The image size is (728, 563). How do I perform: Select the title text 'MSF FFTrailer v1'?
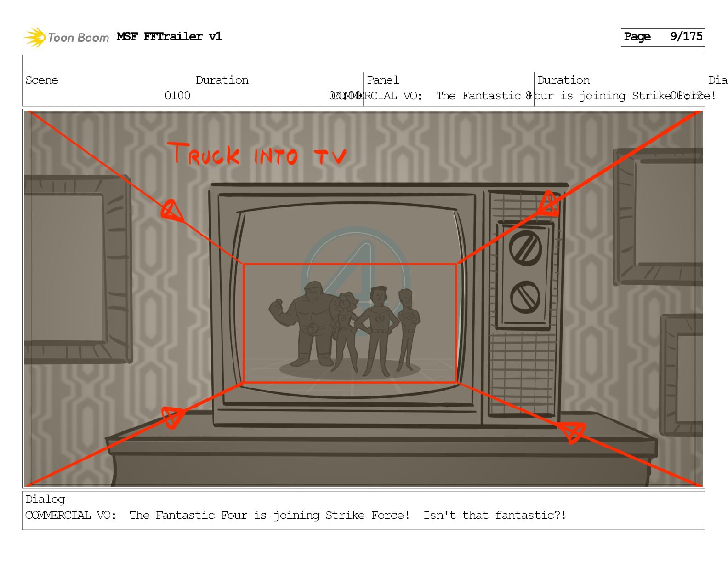click(x=169, y=36)
